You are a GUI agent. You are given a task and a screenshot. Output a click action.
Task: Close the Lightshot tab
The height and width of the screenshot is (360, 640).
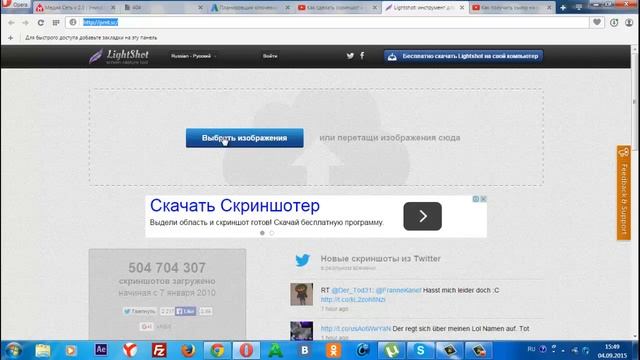coord(462,7)
